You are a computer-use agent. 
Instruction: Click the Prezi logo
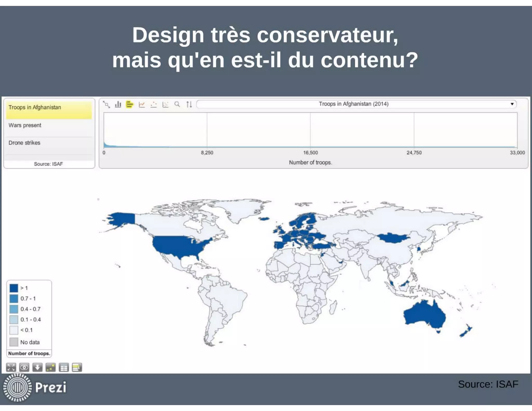[35, 388]
